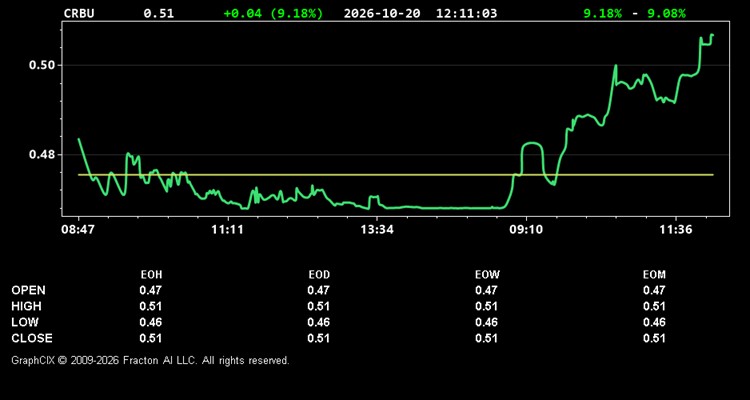Select the EOD column header
The image size is (750, 400).
[319, 275]
